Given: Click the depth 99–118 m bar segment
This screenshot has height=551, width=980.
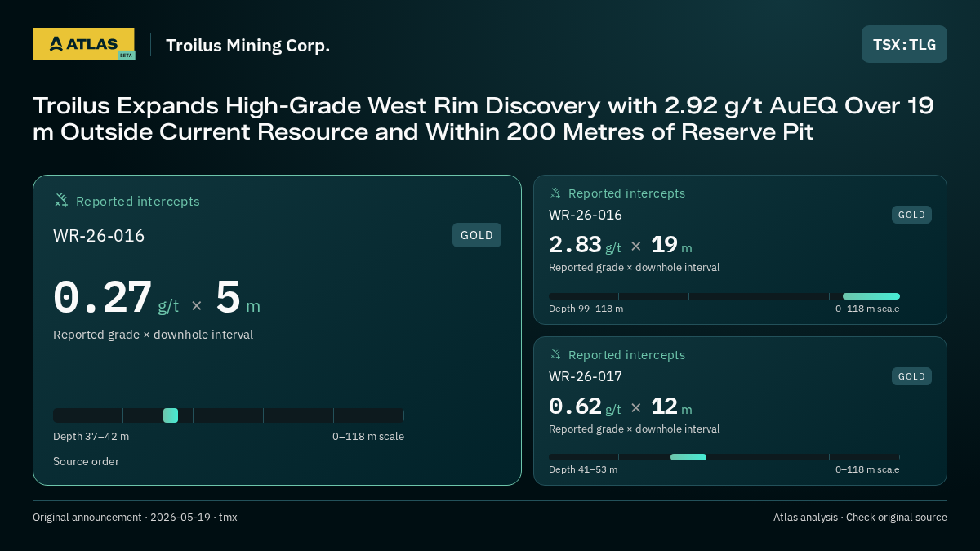Looking at the screenshot, I should [871, 296].
